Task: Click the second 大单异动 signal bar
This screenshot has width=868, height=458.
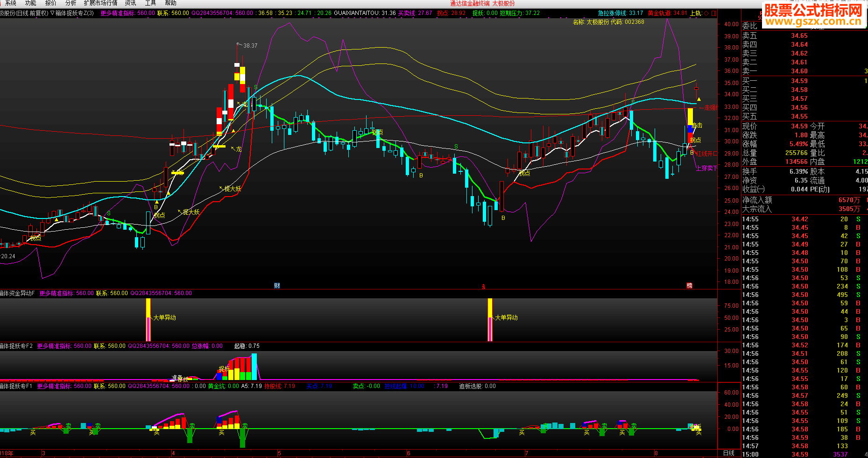Action: pos(490,320)
